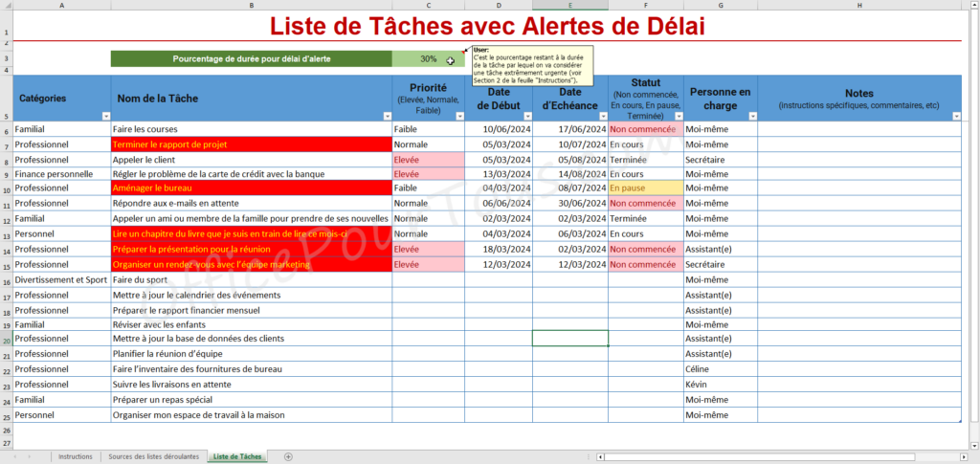This screenshot has height=464, width=980.
Task: Select 'Terminer le rapport de projet' cell
Action: pos(252,144)
